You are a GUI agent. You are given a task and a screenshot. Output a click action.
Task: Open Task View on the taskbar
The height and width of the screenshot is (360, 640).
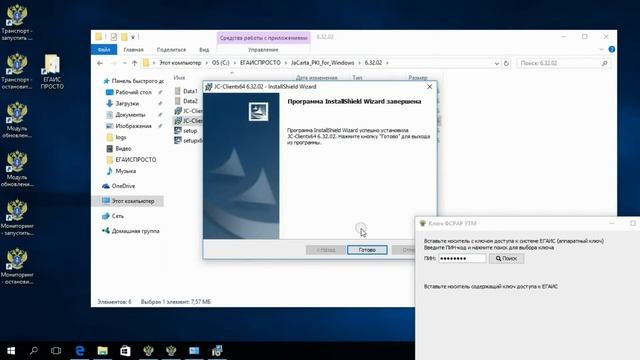(56, 351)
